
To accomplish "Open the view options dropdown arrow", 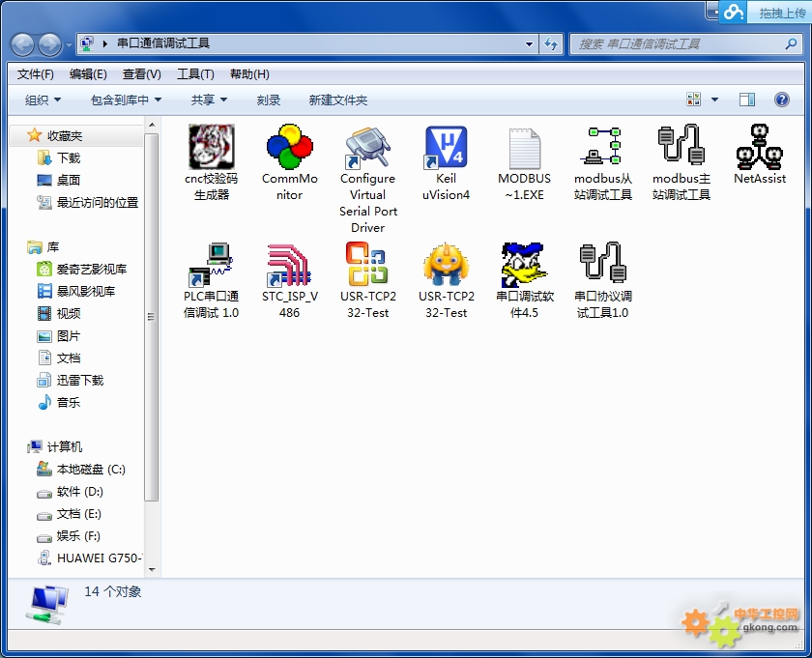I will click(x=714, y=100).
